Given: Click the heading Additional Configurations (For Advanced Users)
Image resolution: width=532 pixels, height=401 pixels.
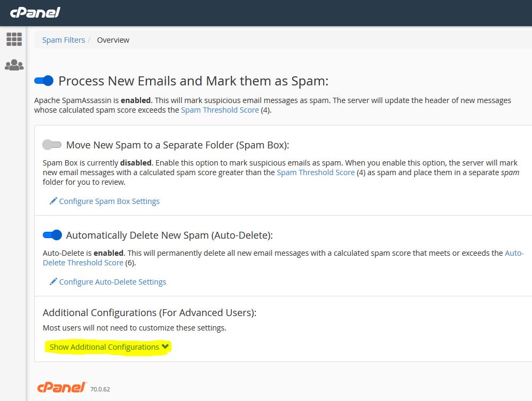Looking at the screenshot, I should click(x=150, y=312).
